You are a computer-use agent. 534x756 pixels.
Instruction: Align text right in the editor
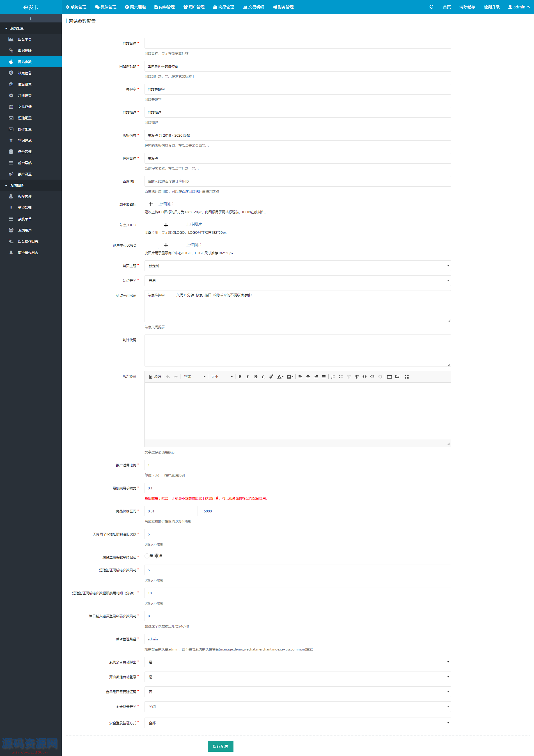click(316, 377)
